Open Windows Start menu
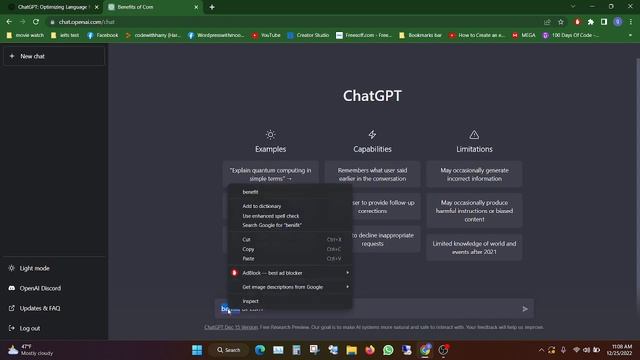Image resolution: width=640 pixels, height=360 pixels. (197, 350)
